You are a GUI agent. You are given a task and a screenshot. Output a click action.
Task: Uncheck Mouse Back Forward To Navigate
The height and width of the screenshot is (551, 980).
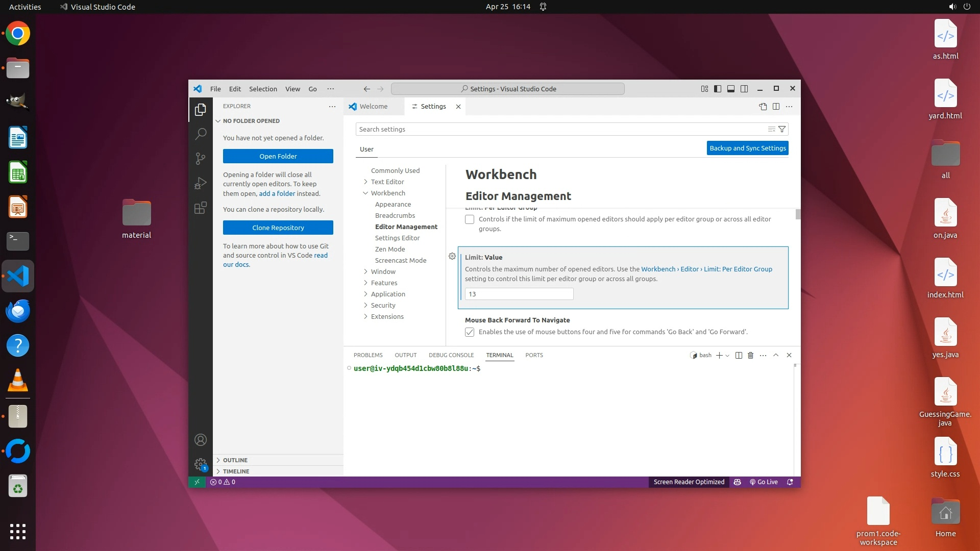tap(470, 332)
